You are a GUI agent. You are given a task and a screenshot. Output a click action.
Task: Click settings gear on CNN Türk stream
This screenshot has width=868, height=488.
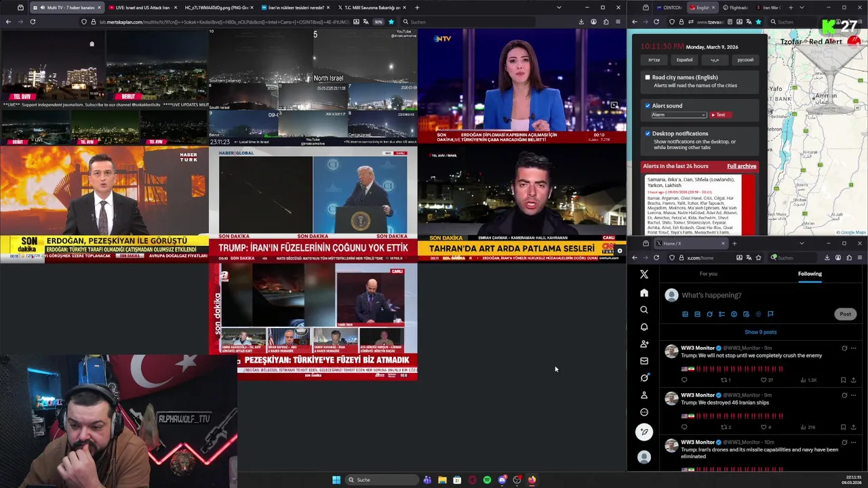619,251
